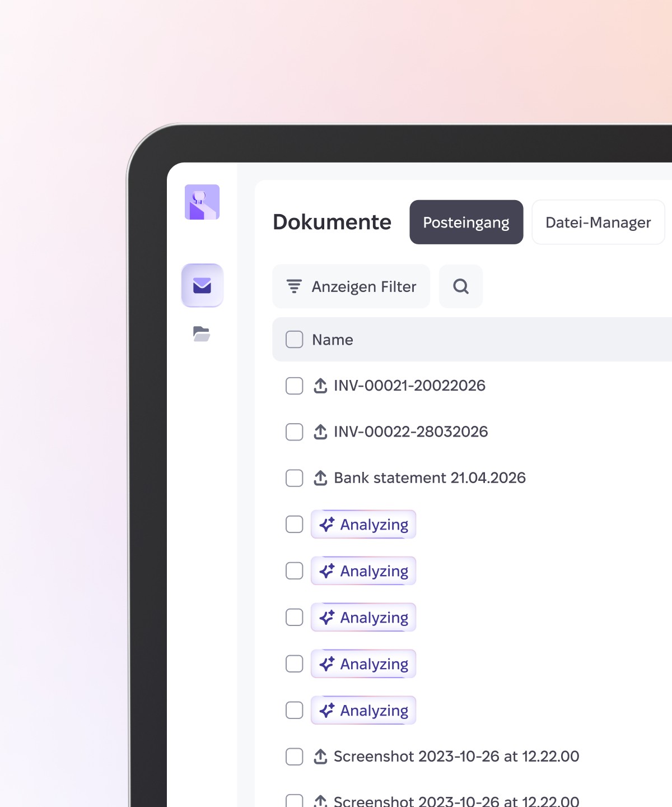Check the box of the fourth Analyzing row

295,664
